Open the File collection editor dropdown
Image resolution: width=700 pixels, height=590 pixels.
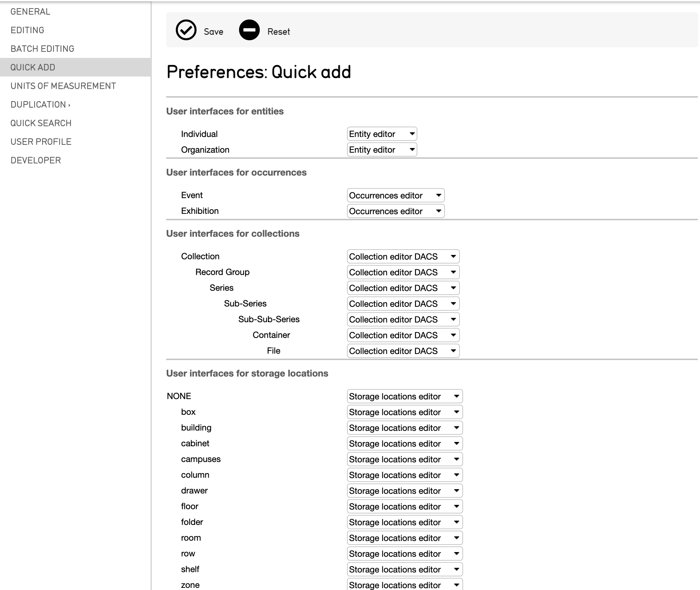(x=403, y=351)
